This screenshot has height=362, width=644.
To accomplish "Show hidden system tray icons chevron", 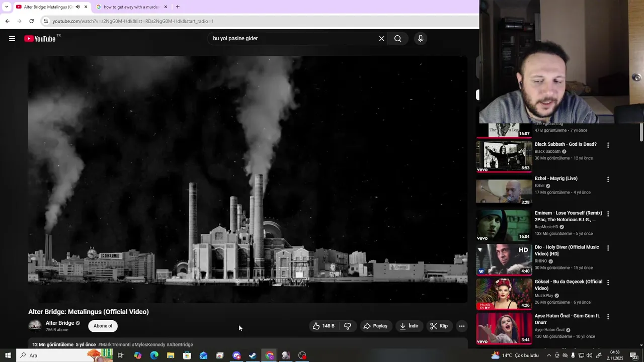I will (x=549, y=355).
